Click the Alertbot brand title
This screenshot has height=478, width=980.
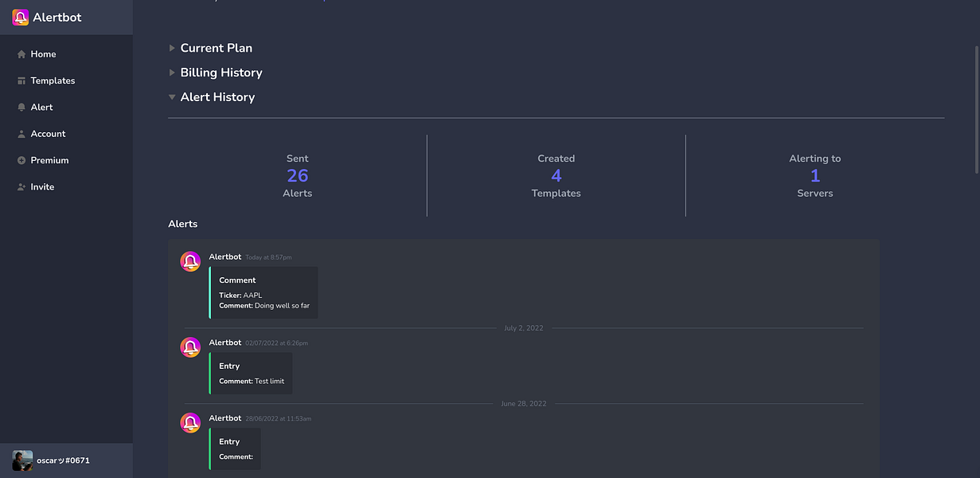point(57,17)
